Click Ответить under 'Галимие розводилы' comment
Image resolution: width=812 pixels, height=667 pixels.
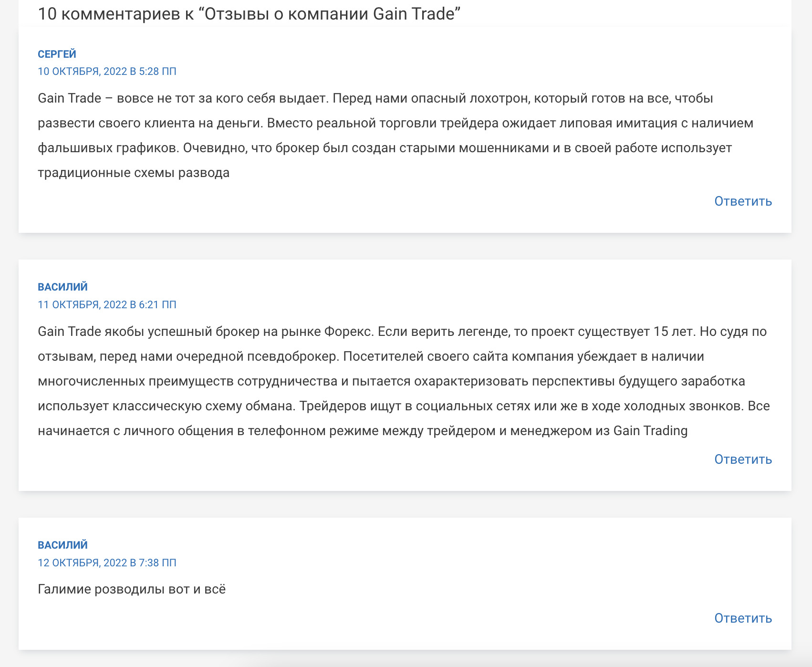[743, 618]
